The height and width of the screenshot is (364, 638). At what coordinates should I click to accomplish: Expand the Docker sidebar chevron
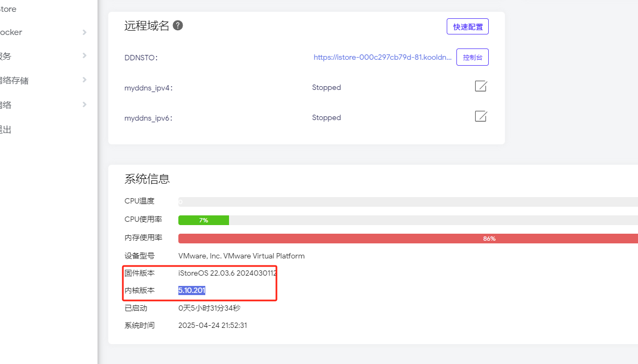(x=84, y=32)
